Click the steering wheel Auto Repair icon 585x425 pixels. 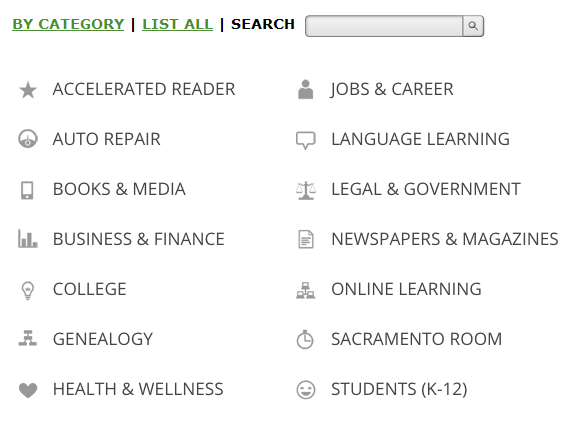28,139
